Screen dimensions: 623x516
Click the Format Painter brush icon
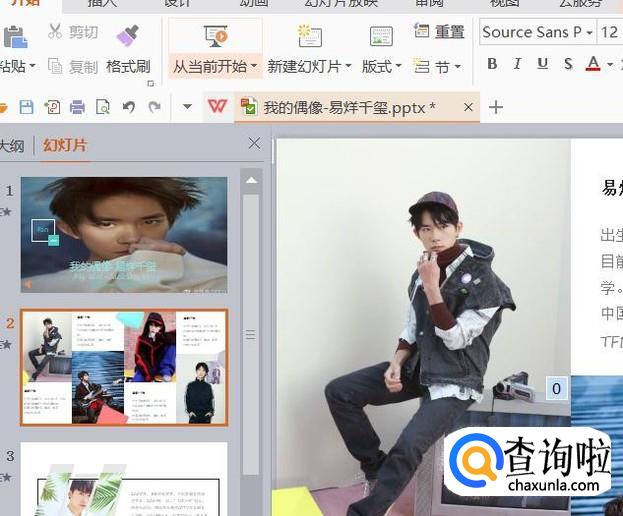pos(127,36)
